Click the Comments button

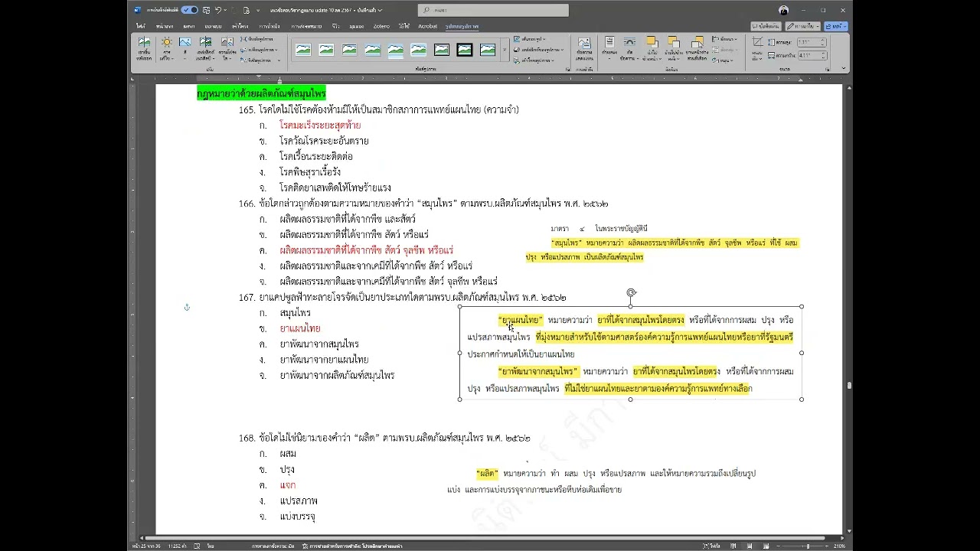click(x=765, y=26)
